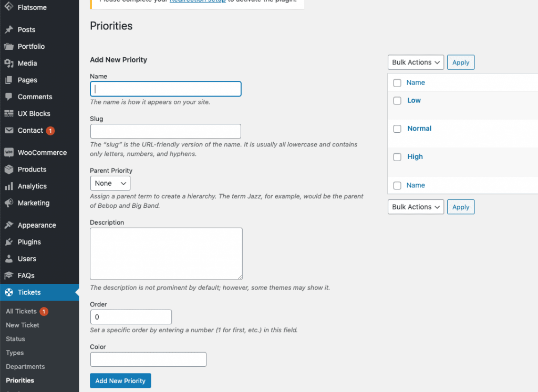Check the Low priority checkbox
Viewport: 538px width, 392px height.
point(397,101)
